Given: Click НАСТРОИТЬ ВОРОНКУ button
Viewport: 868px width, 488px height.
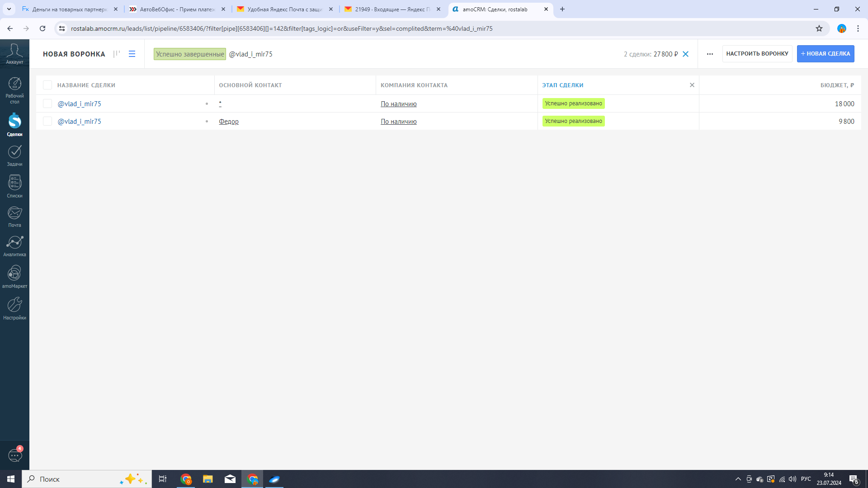Looking at the screenshot, I should tap(757, 54).
